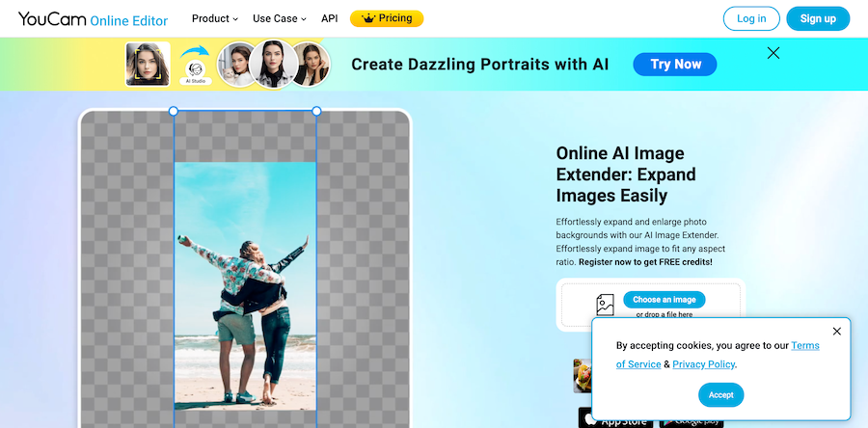Click the 'Register now to get FREE credits!' text
The width and height of the screenshot is (868, 428).
click(645, 262)
